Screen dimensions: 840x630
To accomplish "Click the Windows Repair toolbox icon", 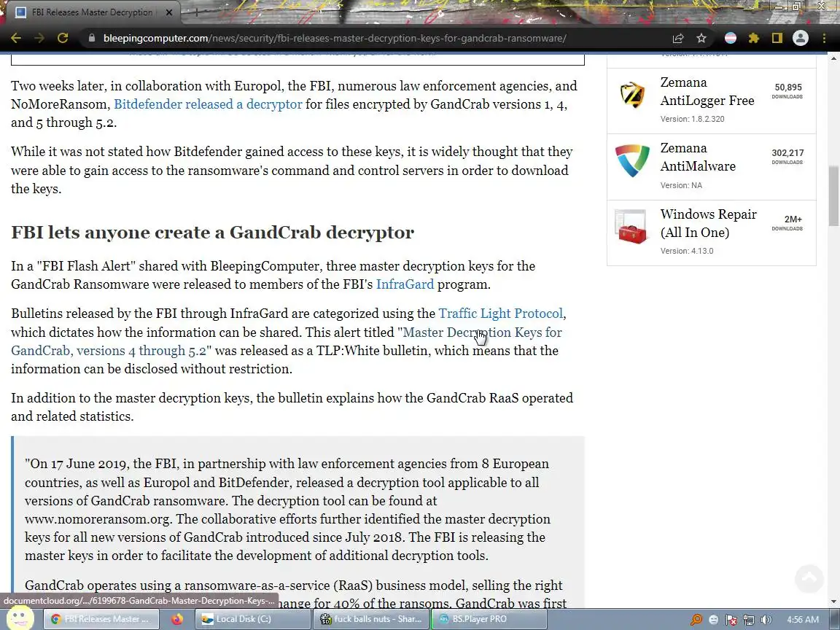I will click(631, 227).
